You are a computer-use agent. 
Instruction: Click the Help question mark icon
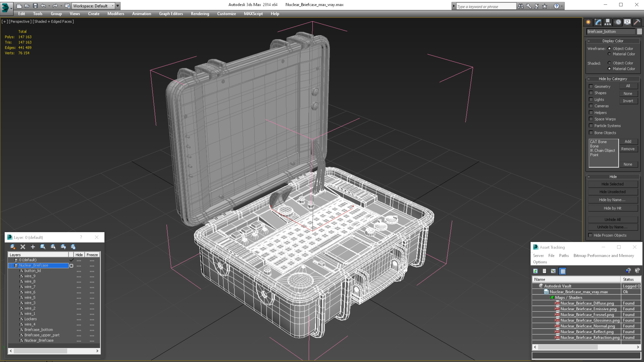pos(556,6)
